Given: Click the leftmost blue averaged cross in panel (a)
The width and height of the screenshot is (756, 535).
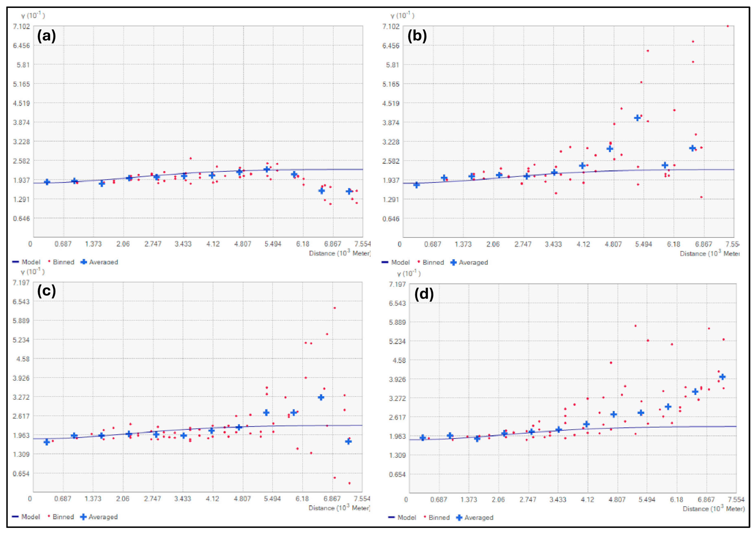Looking at the screenshot, I should click(x=47, y=182).
